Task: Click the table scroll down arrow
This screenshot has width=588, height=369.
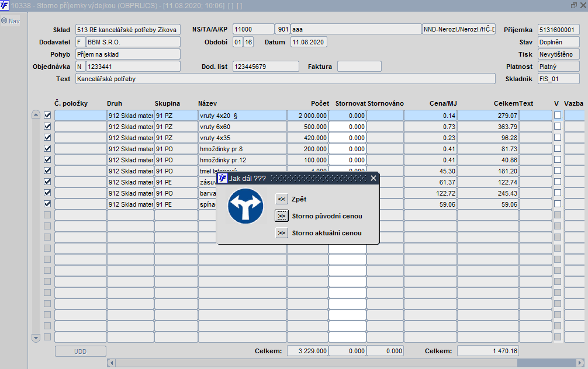Action: point(36,338)
